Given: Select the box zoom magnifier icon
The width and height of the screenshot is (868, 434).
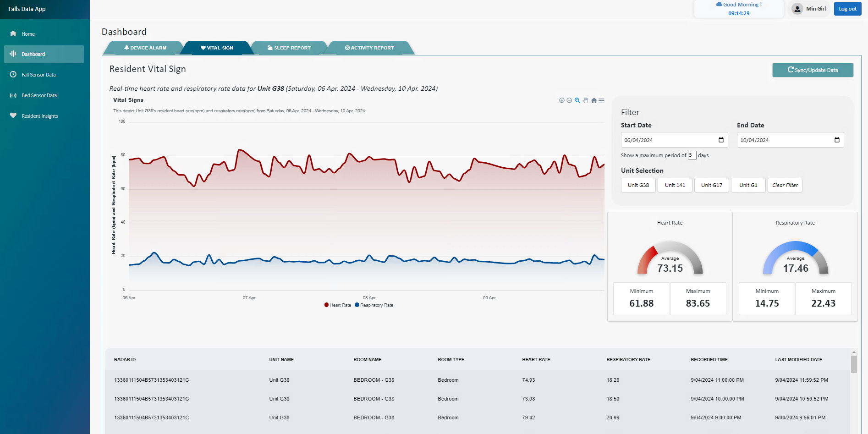Looking at the screenshot, I should [x=577, y=100].
